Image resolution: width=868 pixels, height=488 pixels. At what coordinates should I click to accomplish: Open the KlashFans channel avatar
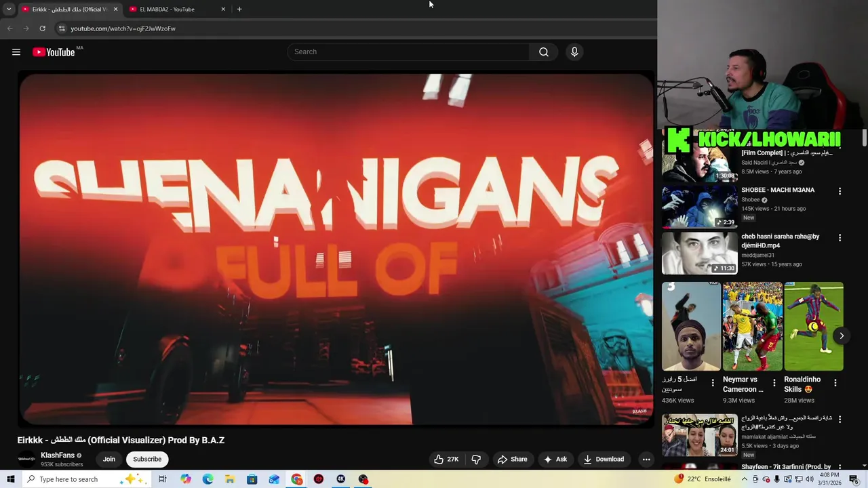click(x=26, y=460)
